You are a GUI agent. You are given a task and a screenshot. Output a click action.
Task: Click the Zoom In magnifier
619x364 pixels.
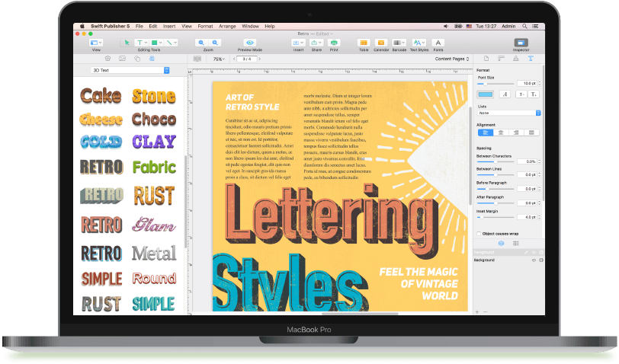[215, 43]
